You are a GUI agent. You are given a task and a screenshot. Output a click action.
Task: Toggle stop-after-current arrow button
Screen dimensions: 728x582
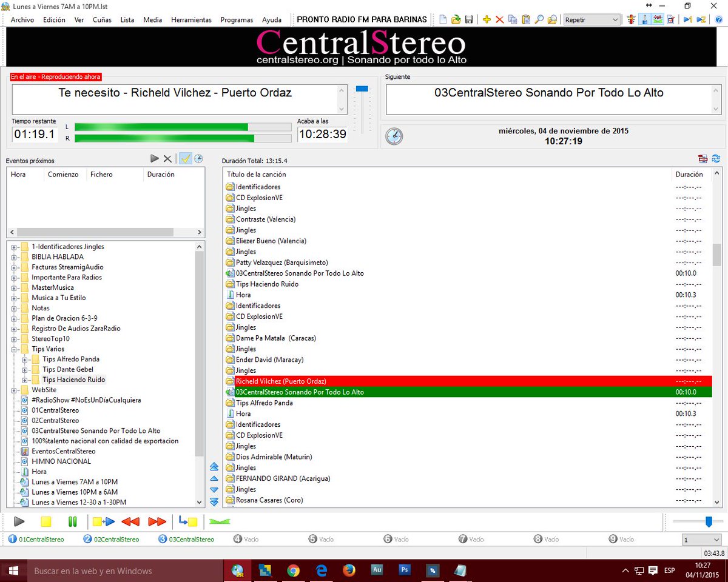(x=188, y=521)
